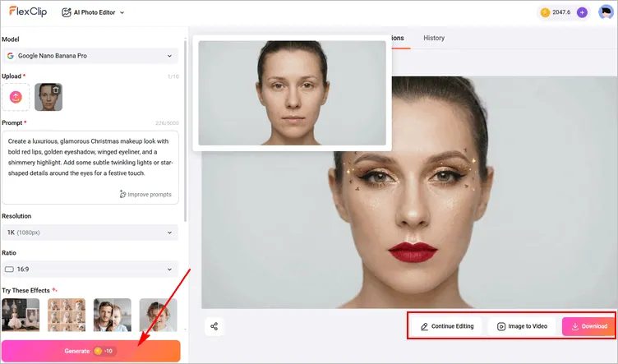This screenshot has height=364, width=618.
Task: Switch to the History tab
Action: [434, 38]
